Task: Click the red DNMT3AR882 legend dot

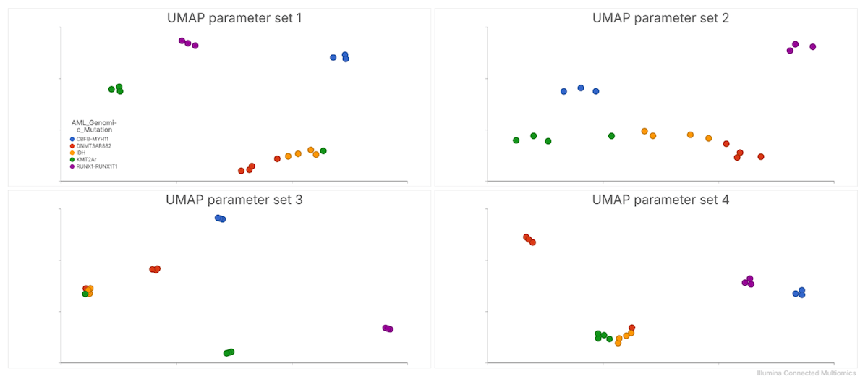Action: 72,146
